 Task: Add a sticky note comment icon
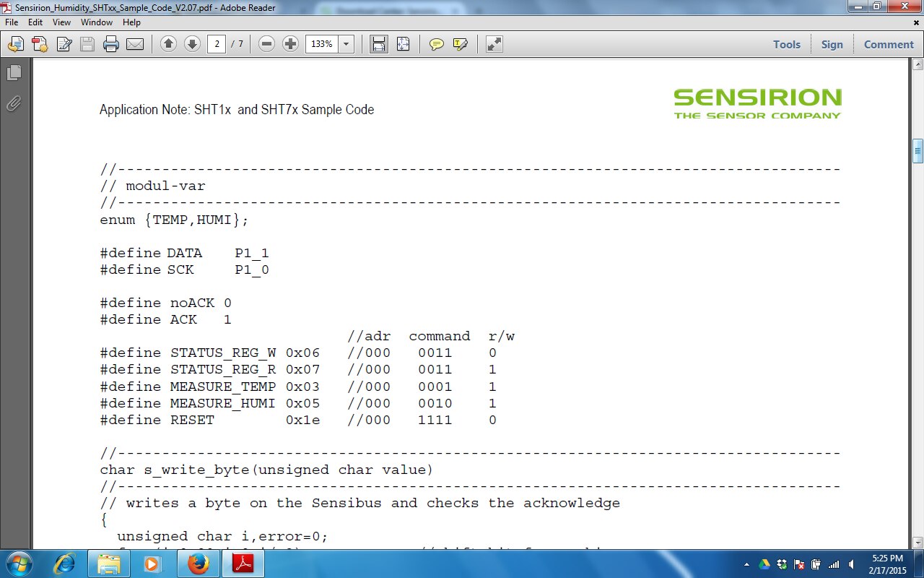(x=437, y=44)
